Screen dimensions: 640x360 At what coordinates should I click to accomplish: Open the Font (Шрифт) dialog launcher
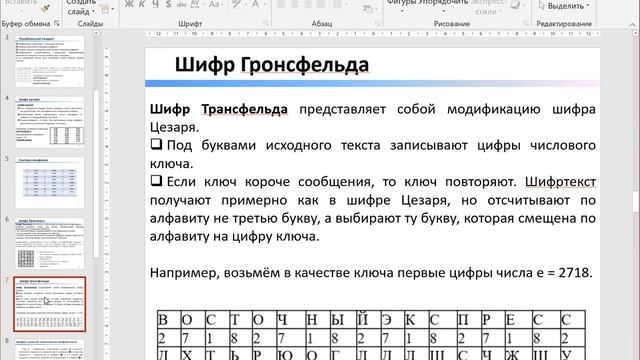(x=266, y=24)
